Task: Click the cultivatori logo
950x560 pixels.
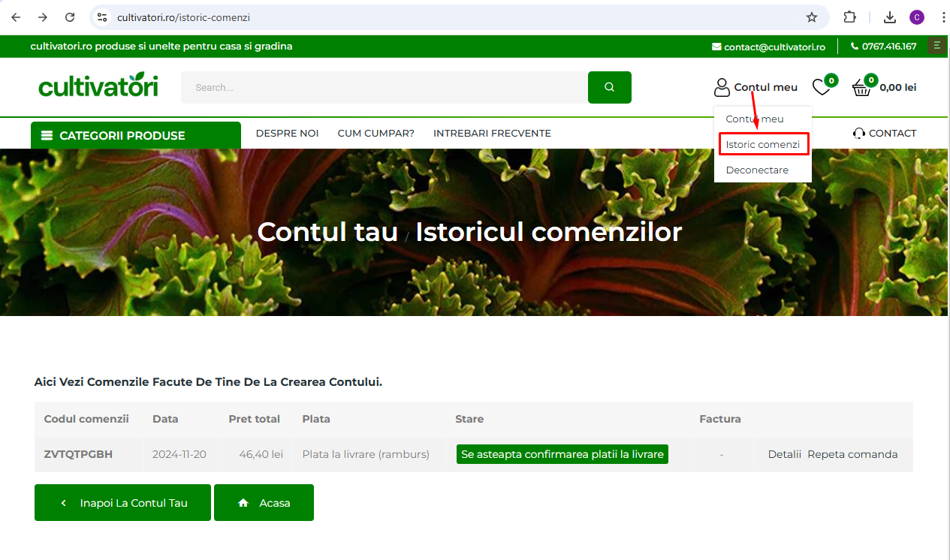Action: [x=98, y=86]
